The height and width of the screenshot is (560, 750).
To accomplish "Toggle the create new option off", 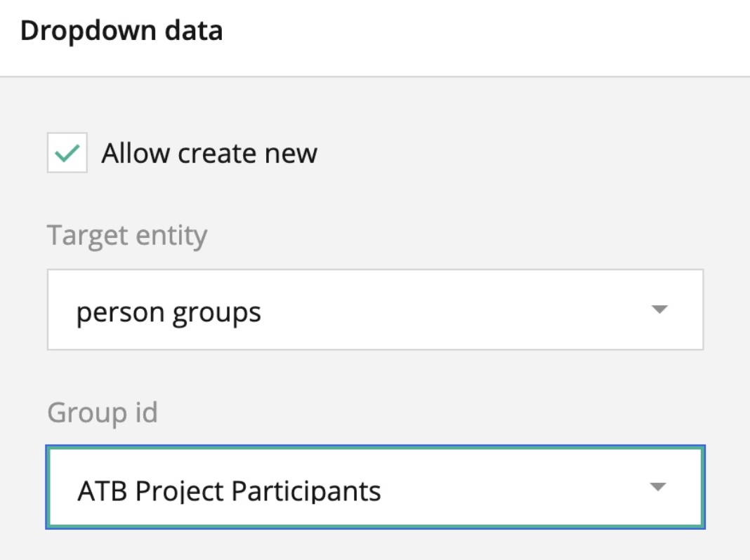I will (x=67, y=153).
